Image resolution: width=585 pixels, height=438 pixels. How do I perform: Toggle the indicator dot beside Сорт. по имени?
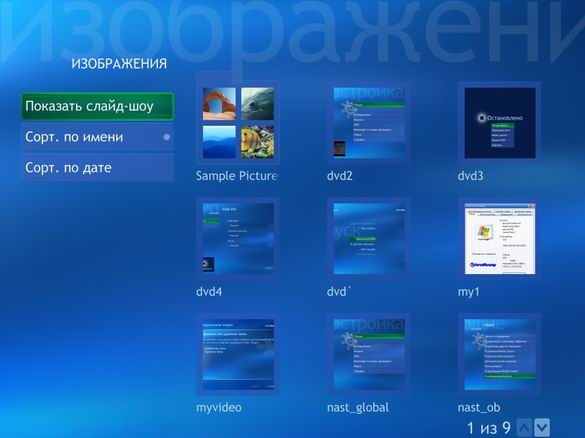click(166, 137)
